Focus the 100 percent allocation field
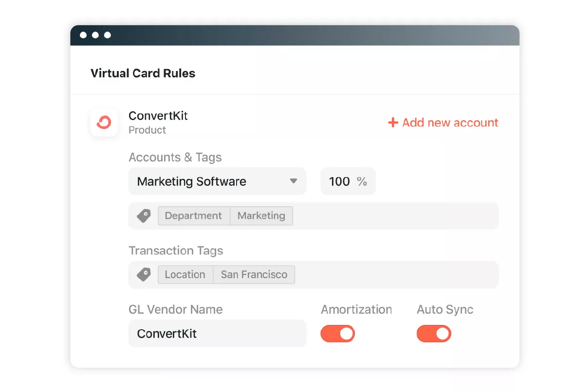588x392 pixels. (x=348, y=181)
